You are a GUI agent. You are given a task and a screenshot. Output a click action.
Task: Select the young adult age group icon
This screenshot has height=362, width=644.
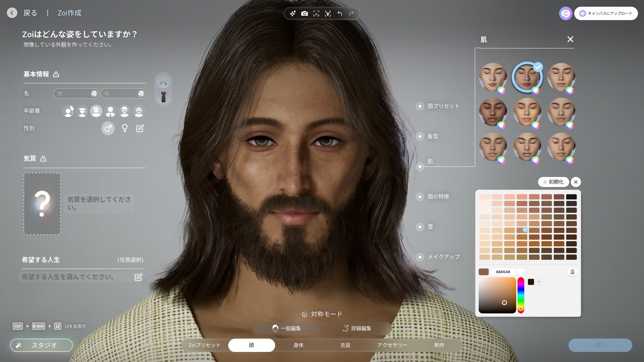(96, 111)
